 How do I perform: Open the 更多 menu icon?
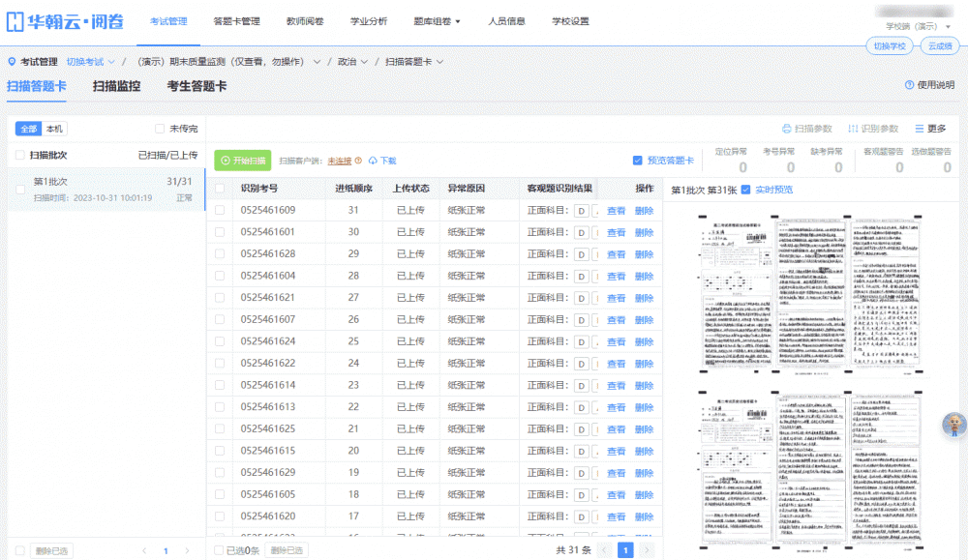pos(920,129)
